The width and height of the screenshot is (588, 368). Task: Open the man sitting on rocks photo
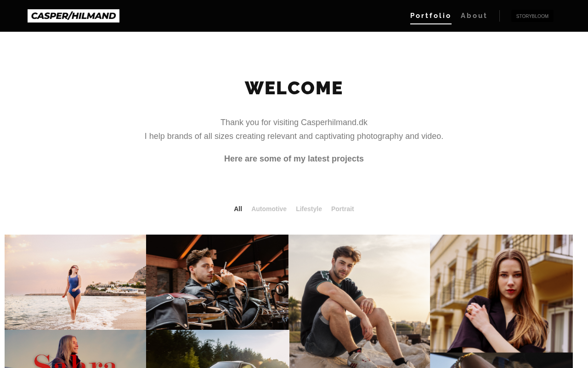pos(360,301)
